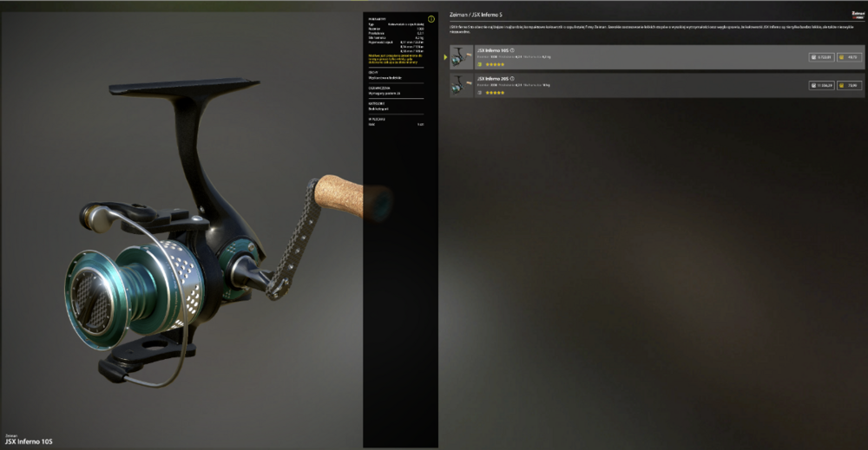Buy JSX Inferno 20S with gold coins
The height and width of the screenshot is (450, 868).
point(849,85)
